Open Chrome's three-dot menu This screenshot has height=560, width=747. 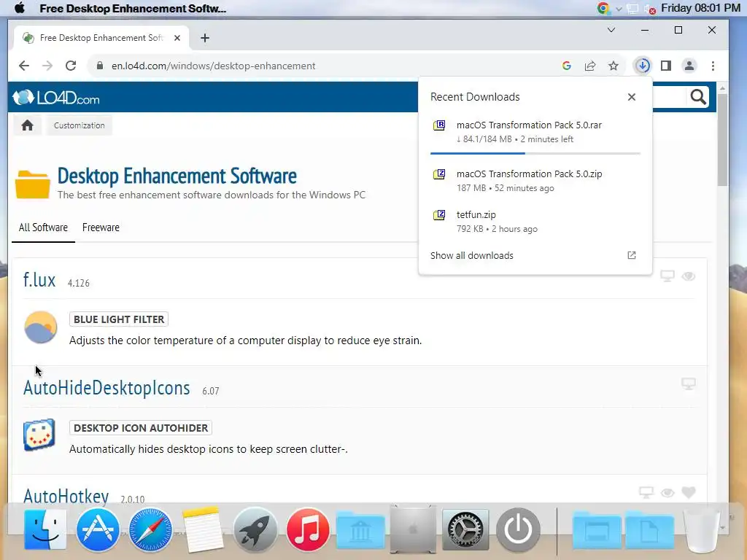713,66
